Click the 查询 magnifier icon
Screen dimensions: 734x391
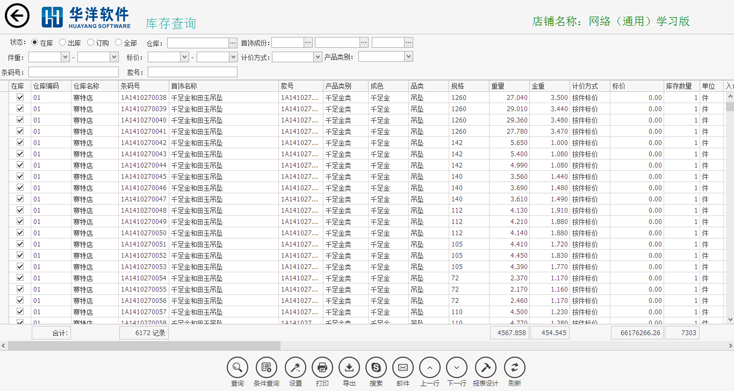point(237,368)
